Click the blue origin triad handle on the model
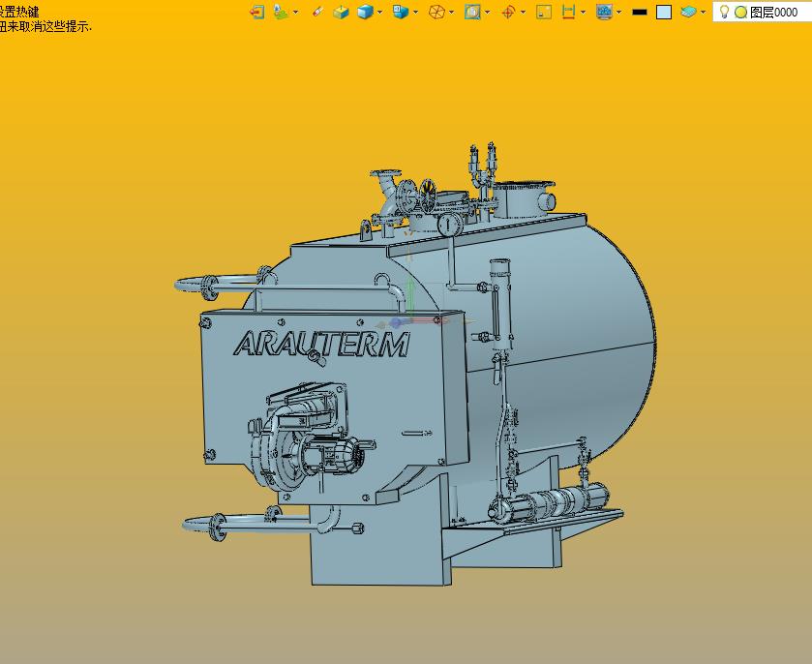812x664 pixels. pos(397,323)
